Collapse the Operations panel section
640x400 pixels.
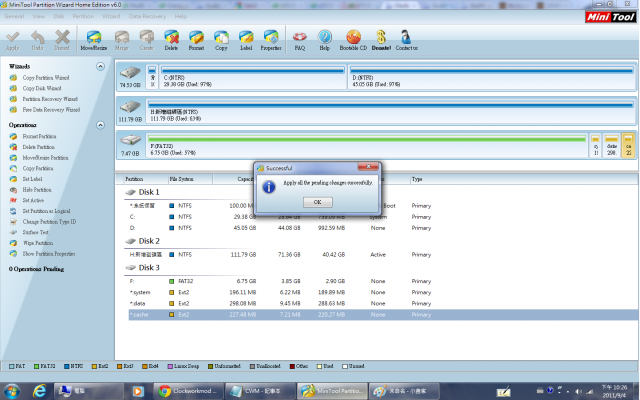point(100,125)
